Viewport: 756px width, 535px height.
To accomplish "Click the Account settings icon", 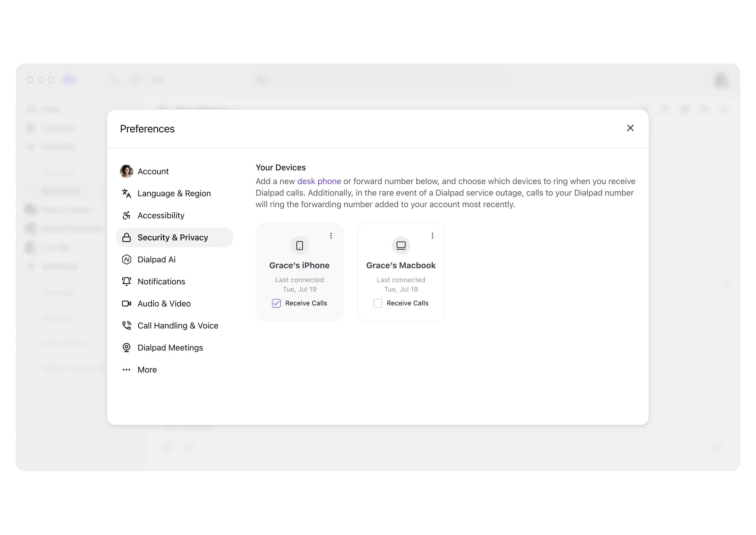I will click(126, 171).
